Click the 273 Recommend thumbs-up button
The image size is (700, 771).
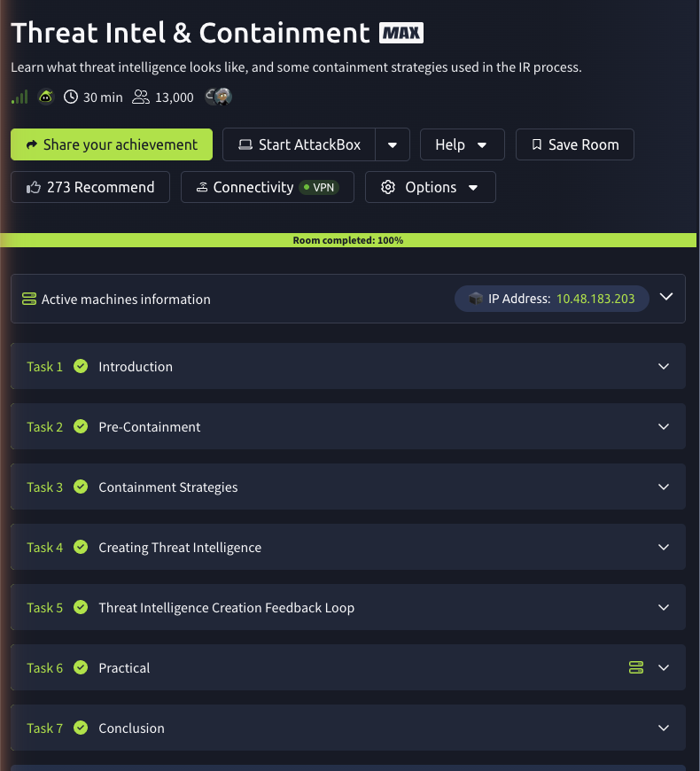coord(90,187)
